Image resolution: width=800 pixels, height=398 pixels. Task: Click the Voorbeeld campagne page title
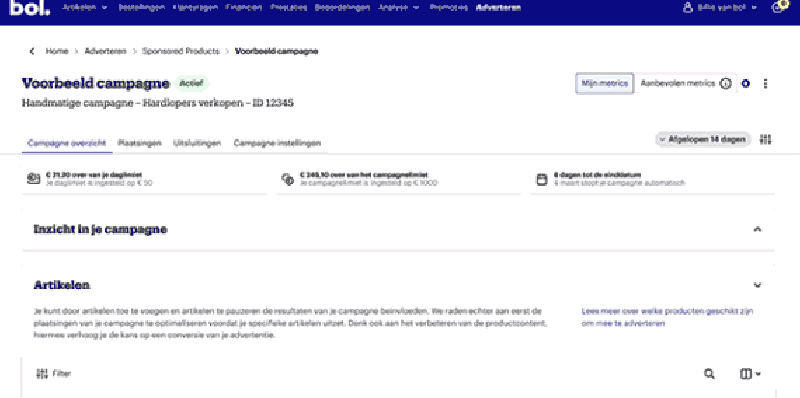95,83
